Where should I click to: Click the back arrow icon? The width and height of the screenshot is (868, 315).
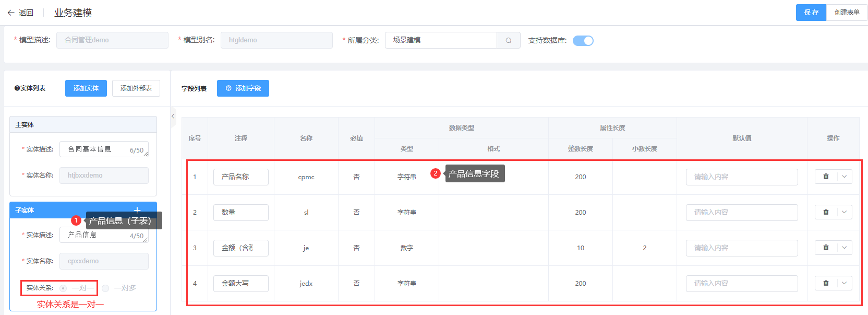pyautogui.click(x=11, y=13)
